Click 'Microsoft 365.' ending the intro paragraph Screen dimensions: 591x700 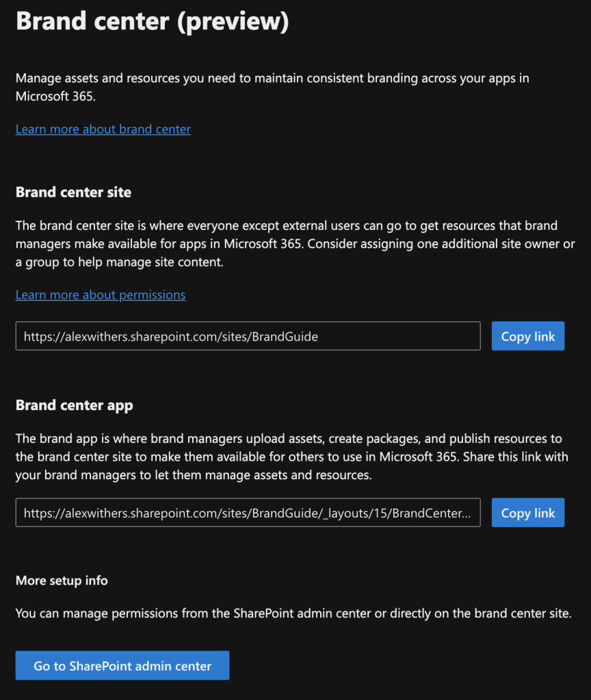[56, 96]
